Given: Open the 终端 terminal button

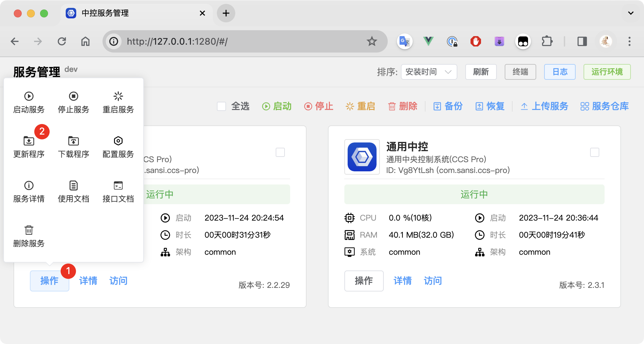Looking at the screenshot, I should click(x=520, y=72).
